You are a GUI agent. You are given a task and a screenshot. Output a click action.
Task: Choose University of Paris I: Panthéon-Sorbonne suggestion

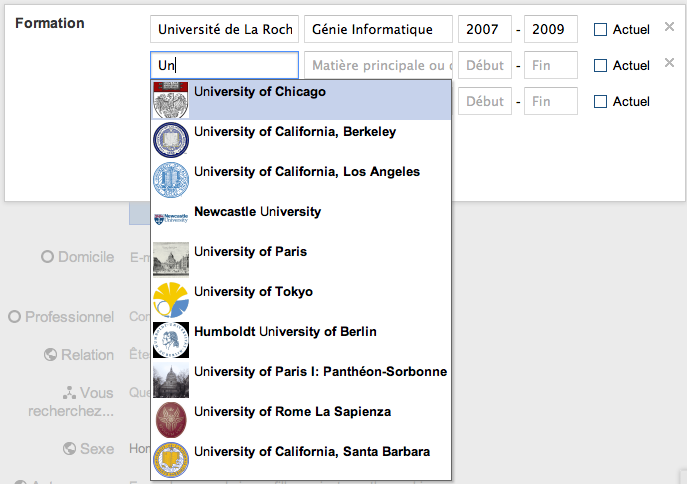pos(320,372)
